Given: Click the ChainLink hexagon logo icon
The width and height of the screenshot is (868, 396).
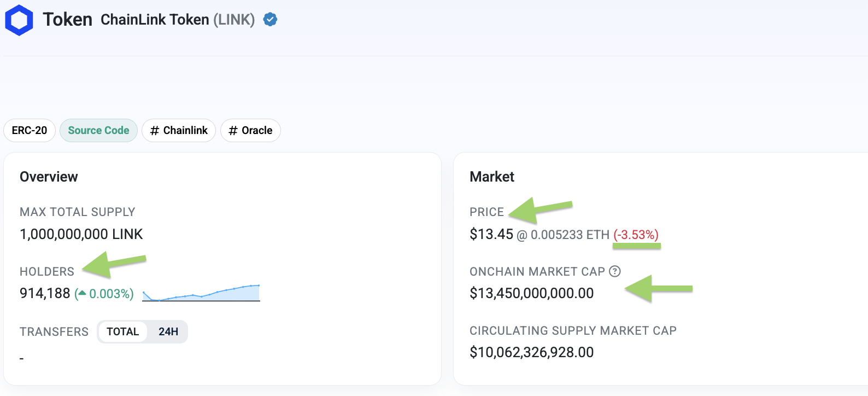Looking at the screenshot, I should click(19, 20).
